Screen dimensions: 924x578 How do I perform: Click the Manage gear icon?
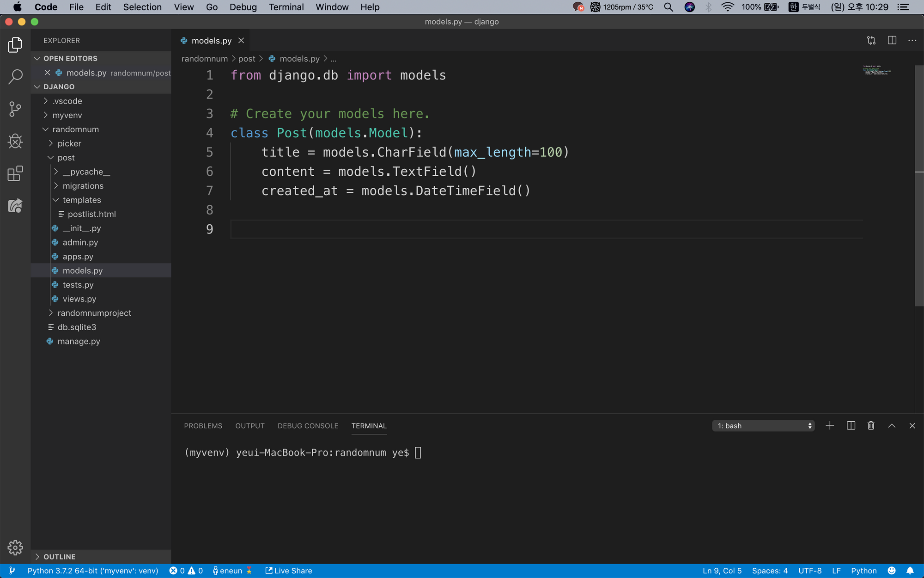(x=15, y=547)
